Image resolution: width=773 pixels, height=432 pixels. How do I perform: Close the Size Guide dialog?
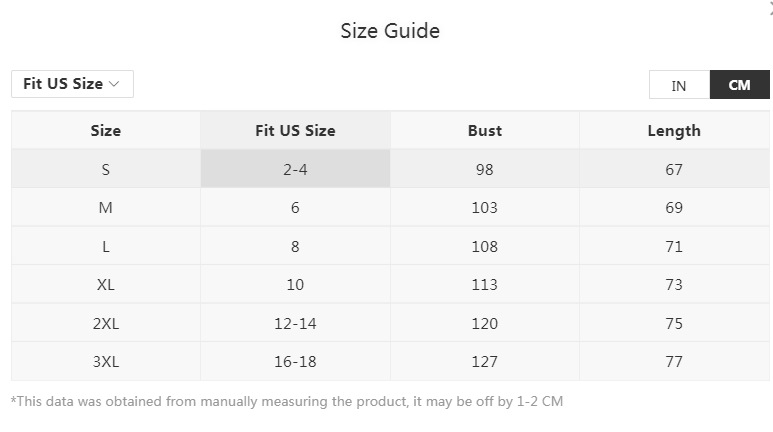tap(769, 7)
